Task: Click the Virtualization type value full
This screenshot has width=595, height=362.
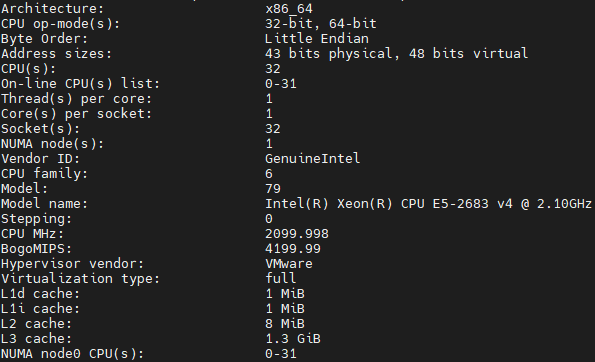Action: [281, 278]
